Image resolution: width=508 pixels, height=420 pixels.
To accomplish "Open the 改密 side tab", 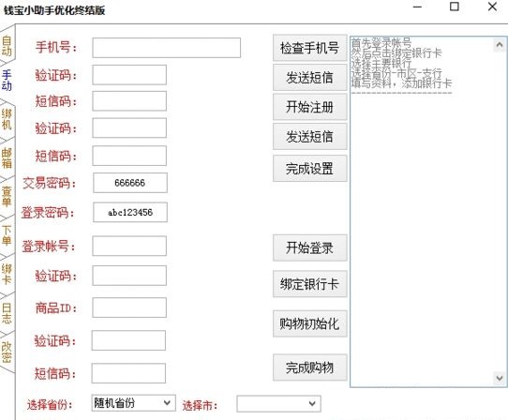I will click(7, 352).
